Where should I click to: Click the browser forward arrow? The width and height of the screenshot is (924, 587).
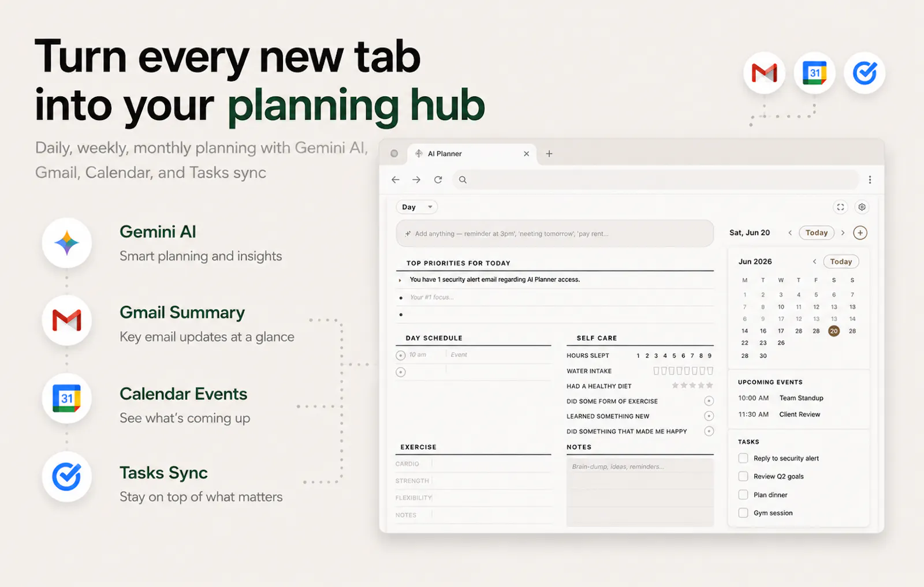click(416, 180)
